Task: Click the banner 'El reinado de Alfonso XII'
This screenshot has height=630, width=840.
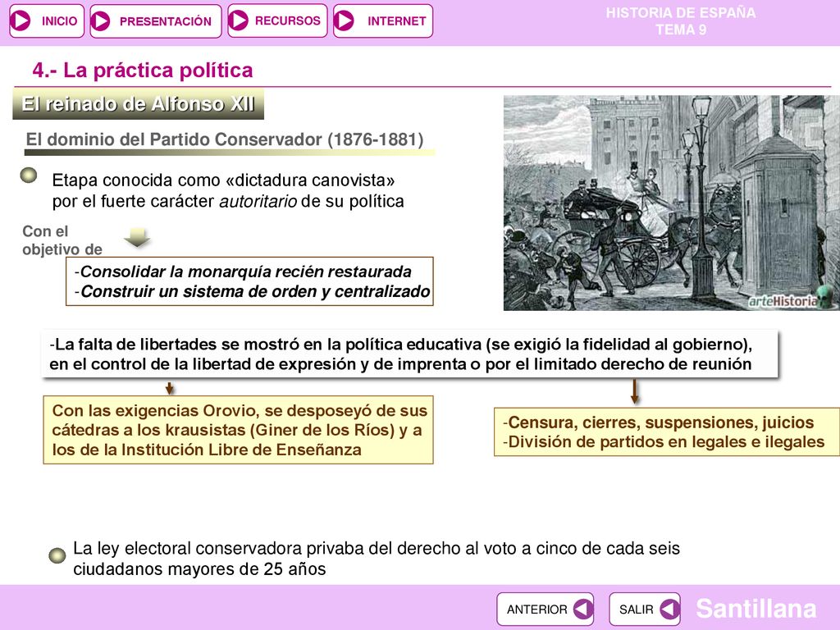Action: click(138, 104)
